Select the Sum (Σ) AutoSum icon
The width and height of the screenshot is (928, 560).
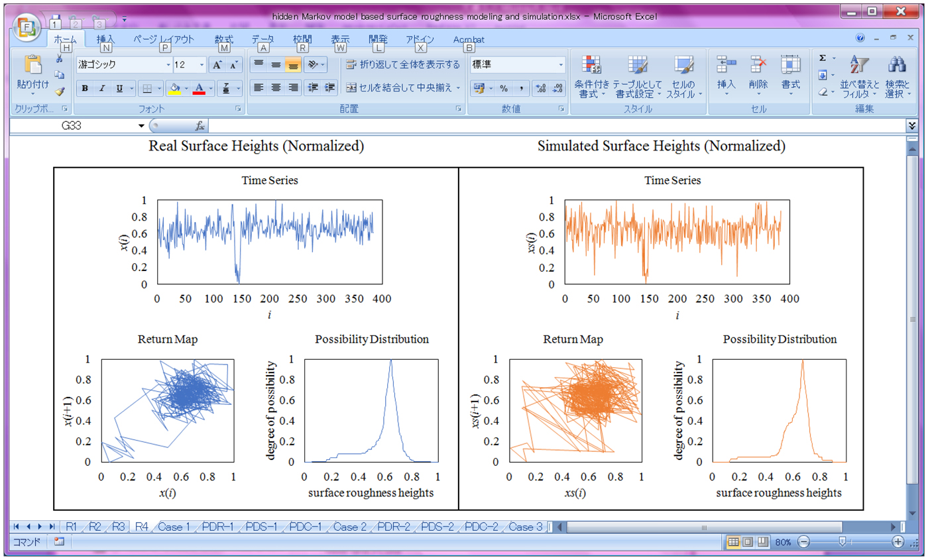pyautogui.click(x=821, y=60)
